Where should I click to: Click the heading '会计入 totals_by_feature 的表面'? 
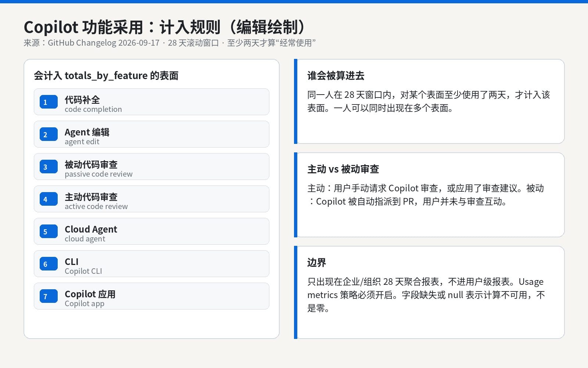[106, 75]
